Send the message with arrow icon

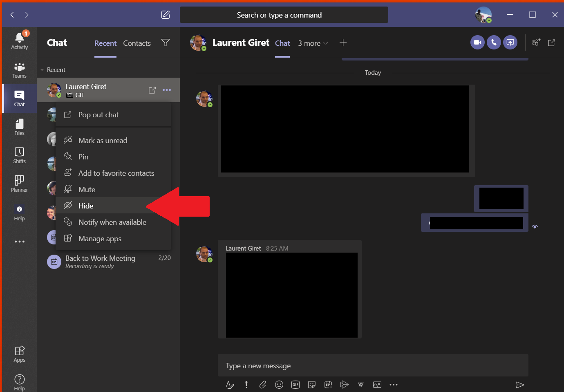(x=520, y=385)
